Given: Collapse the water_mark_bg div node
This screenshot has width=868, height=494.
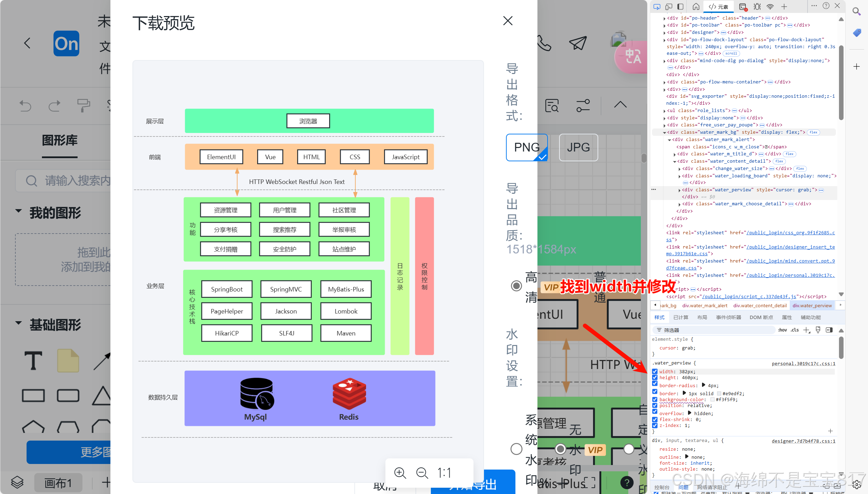Looking at the screenshot, I should pos(664,132).
